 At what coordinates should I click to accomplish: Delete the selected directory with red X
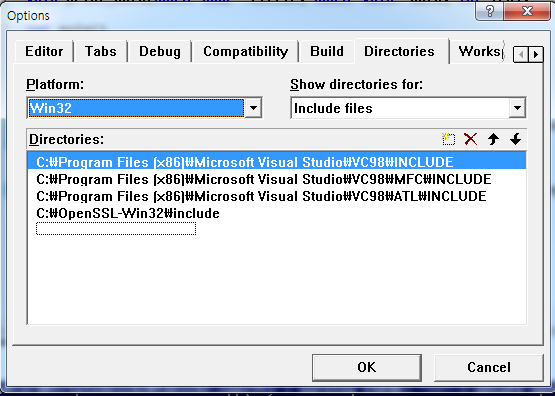point(470,139)
